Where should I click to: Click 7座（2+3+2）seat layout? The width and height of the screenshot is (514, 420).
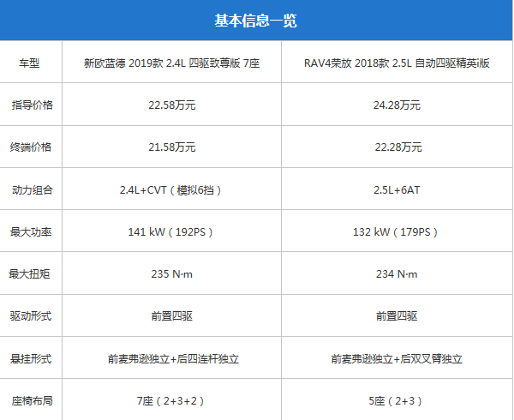[x=170, y=400]
